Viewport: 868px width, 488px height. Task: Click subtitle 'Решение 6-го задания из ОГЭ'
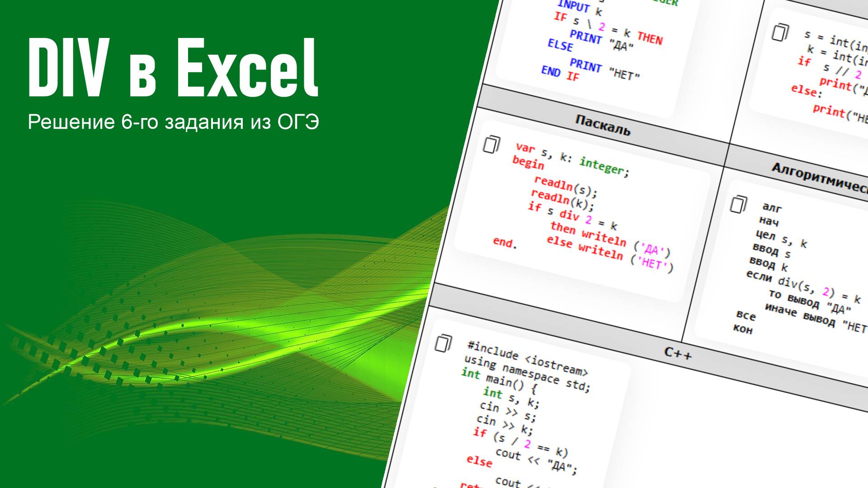(x=173, y=122)
